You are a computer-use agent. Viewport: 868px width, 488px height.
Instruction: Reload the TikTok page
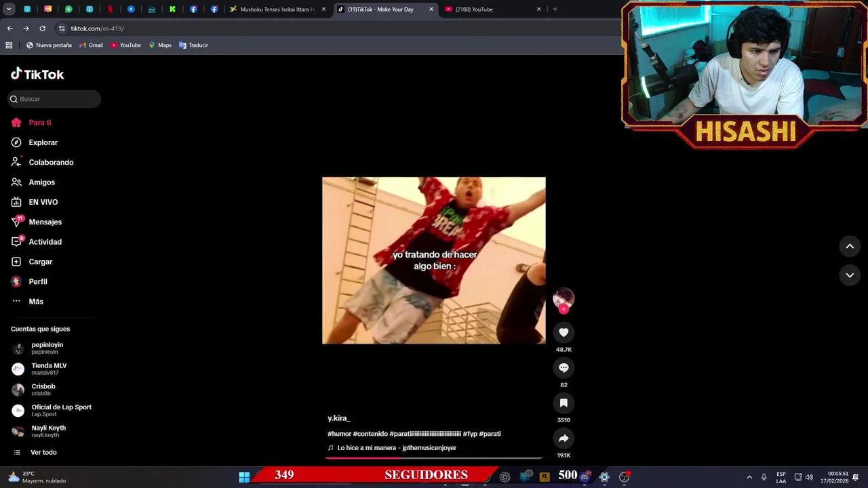pos(42,28)
